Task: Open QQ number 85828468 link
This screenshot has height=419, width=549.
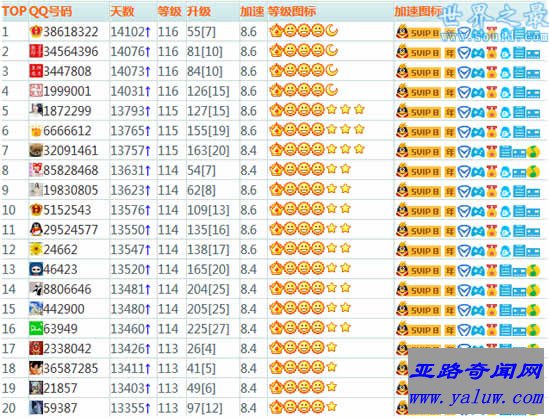Action: 71,170
